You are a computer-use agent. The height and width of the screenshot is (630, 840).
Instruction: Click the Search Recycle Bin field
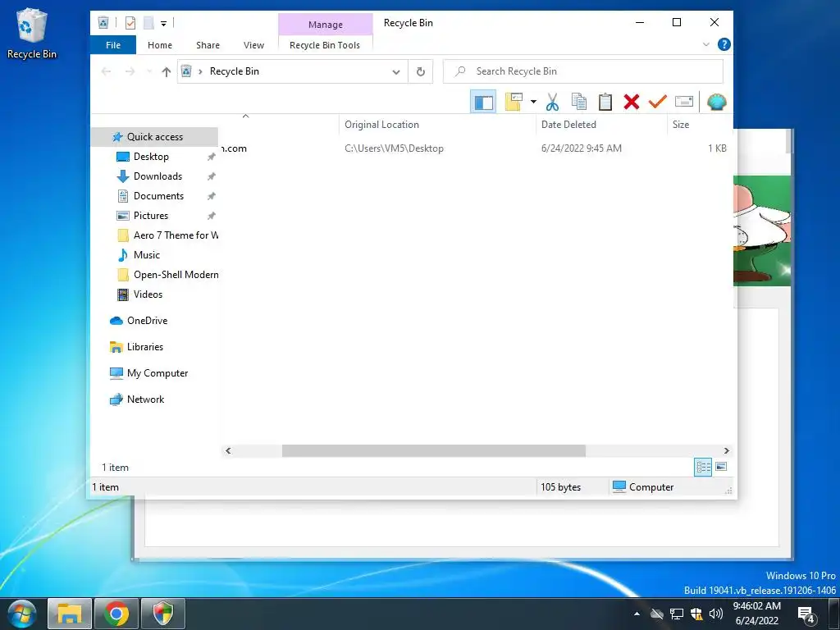pos(583,71)
